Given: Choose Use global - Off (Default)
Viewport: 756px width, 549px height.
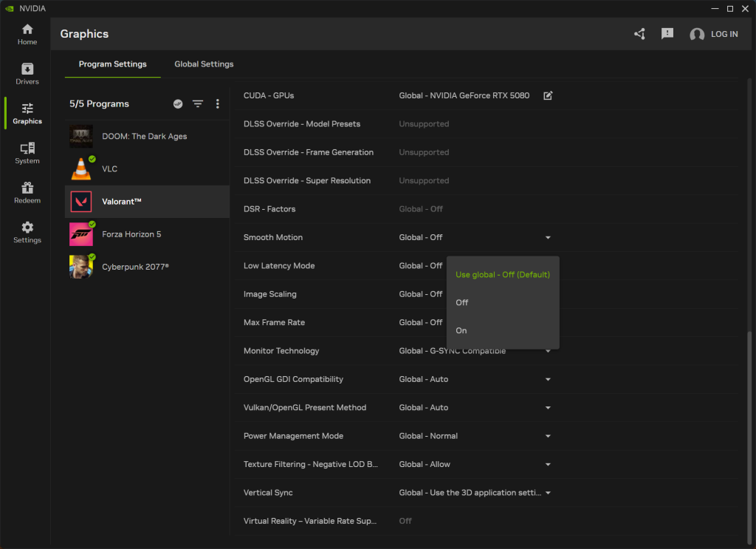Looking at the screenshot, I should 503,275.
